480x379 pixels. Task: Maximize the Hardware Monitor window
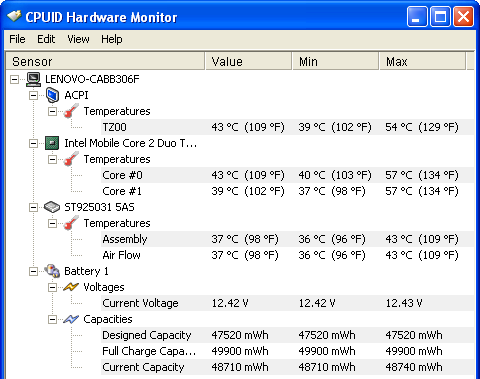(440, 16)
